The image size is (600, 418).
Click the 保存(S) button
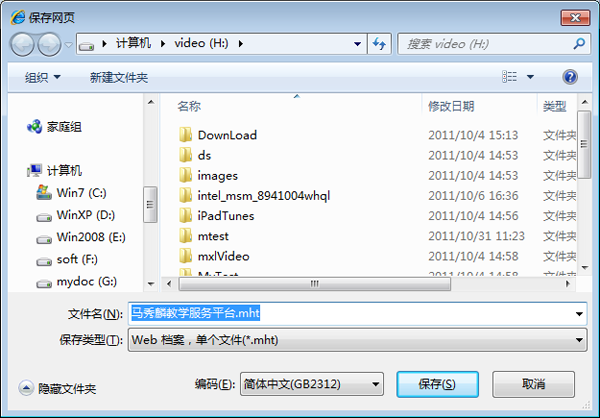(437, 384)
